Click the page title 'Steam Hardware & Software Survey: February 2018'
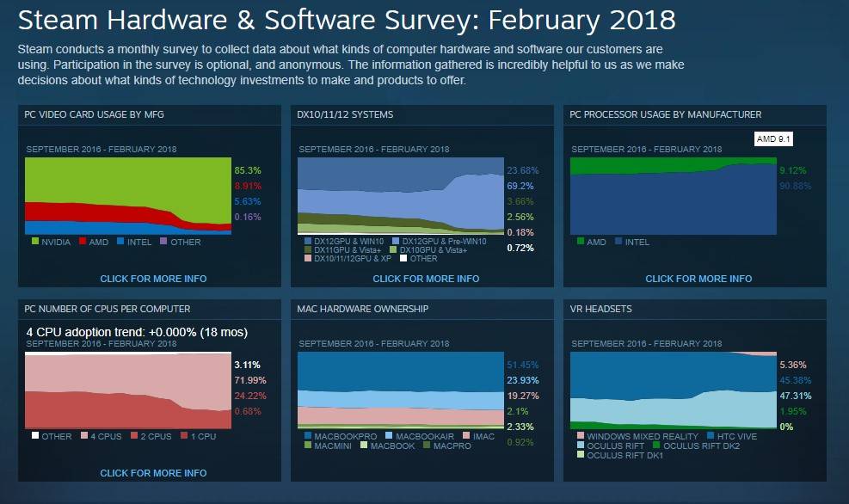The image size is (849, 504). click(347, 20)
